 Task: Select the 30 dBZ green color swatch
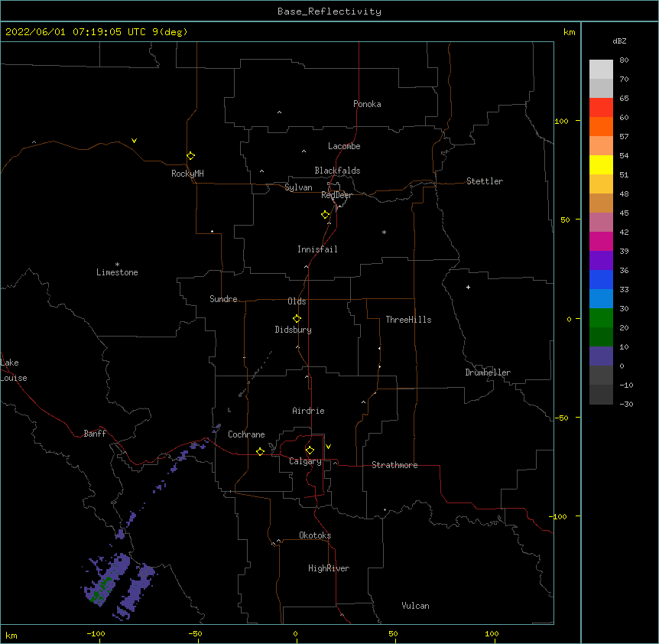[601, 318]
